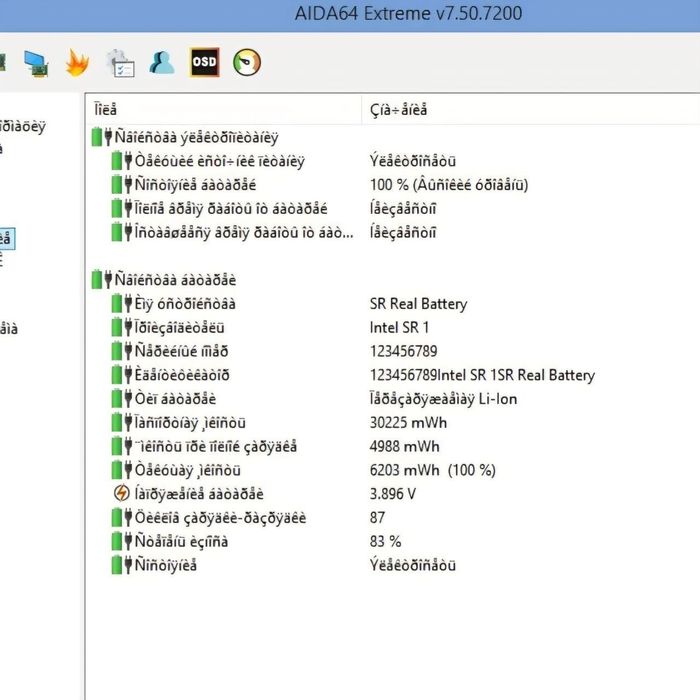This screenshot has width=700, height=700.
Task: Click the AIDA64 Extreme v7.50.7200 title bar
Action: click(x=350, y=14)
